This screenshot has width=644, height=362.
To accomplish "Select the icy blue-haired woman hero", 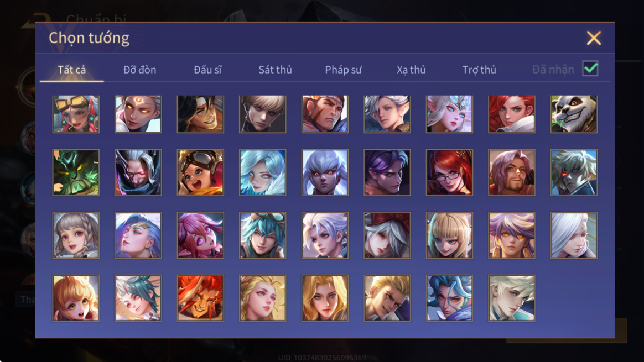I will click(262, 172).
